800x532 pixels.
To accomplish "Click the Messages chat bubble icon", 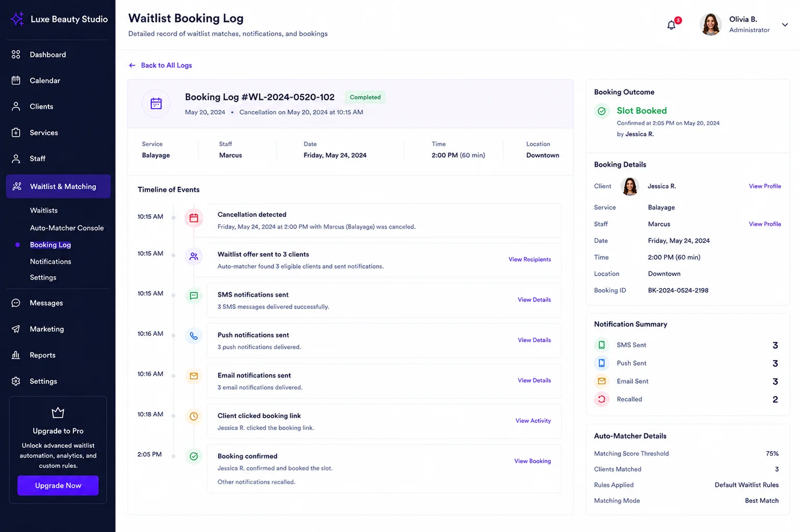I will tap(16, 303).
